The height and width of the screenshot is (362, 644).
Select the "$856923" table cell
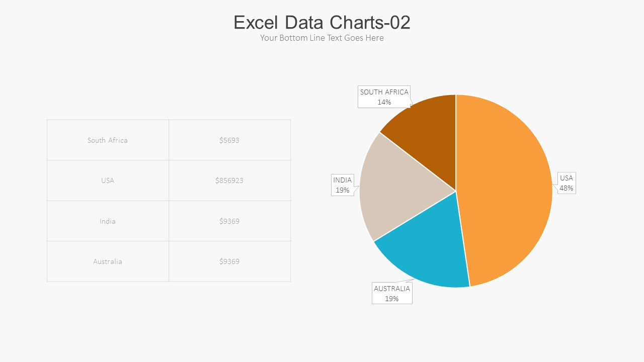(229, 180)
